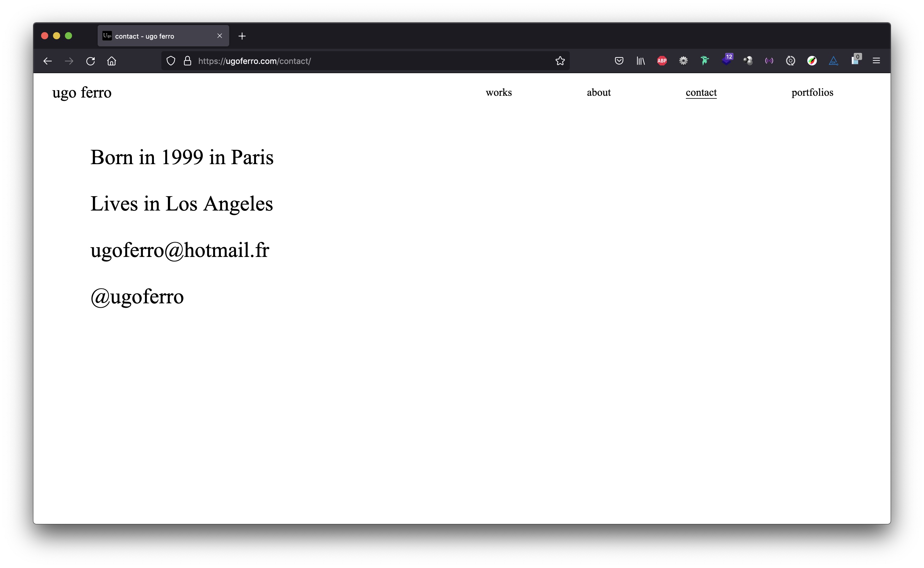Screen dimensions: 924x568
Task: Click the new tab plus button
Action: tap(241, 36)
